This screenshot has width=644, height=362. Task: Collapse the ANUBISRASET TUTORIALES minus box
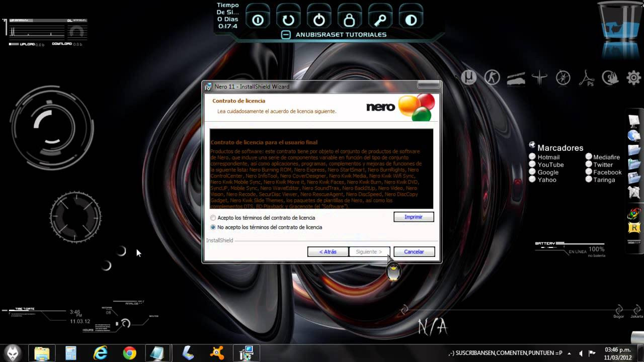pos(286,35)
